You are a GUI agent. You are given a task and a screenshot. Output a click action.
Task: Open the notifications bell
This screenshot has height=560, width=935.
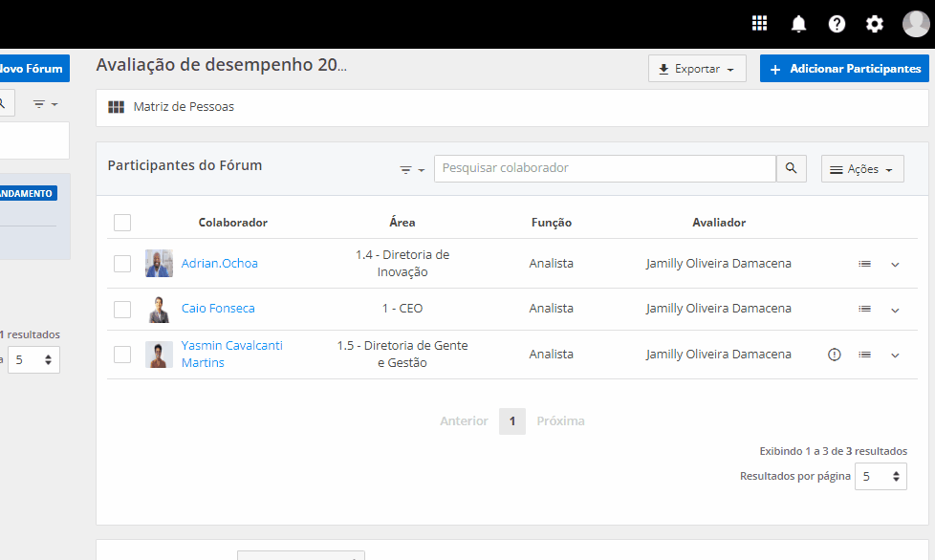coord(798,24)
